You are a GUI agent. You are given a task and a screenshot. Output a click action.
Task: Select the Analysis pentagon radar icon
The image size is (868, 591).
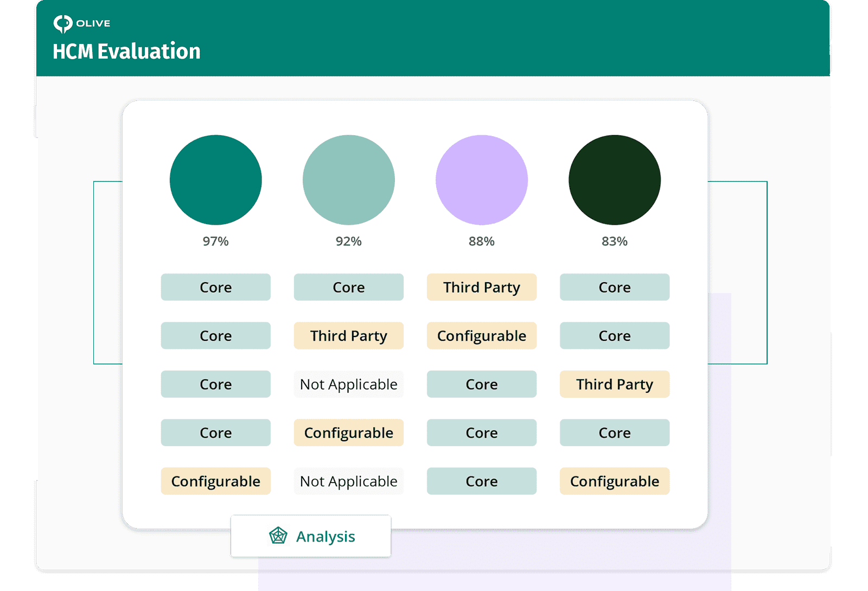pyautogui.click(x=278, y=536)
